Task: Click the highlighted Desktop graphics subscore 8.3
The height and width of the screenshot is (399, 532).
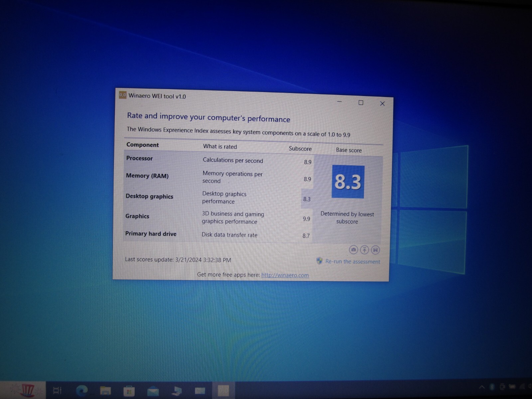Action: [x=307, y=199]
